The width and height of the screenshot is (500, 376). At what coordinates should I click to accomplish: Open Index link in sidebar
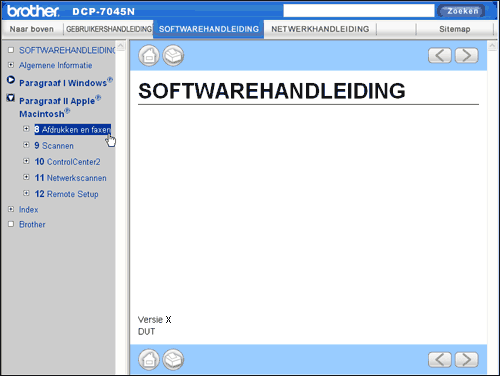click(x=29, y=210)
